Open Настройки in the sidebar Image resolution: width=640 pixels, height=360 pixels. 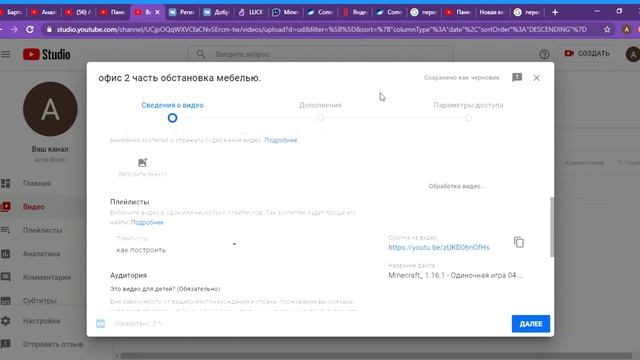[x=43, y=321]
